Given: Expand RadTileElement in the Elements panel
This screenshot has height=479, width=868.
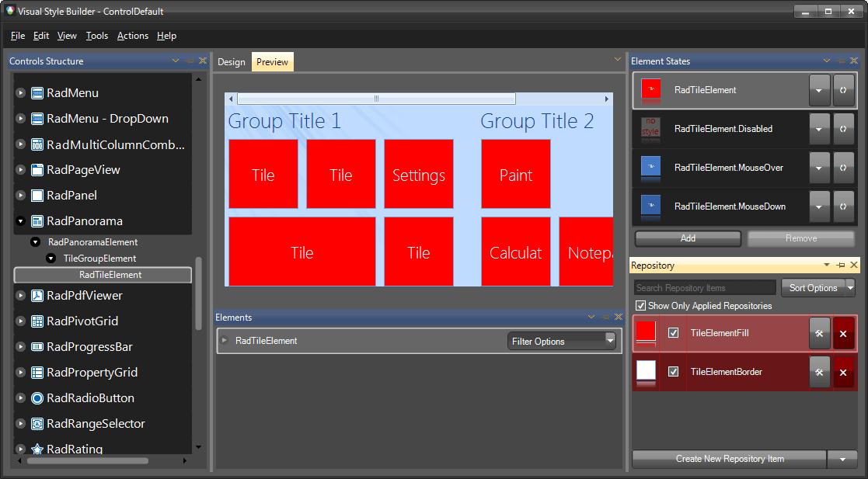Looking at the screenshot, I should (225, 340).
